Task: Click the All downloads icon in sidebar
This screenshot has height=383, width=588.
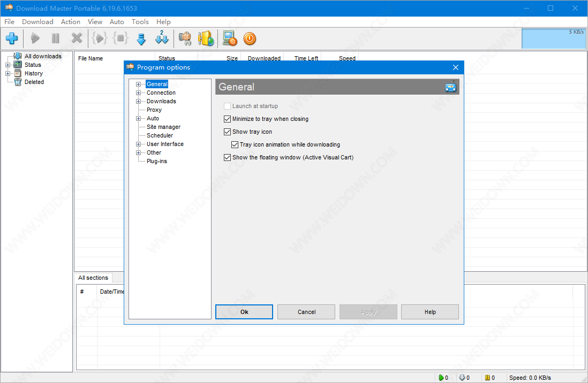Action: coord(17,56)
